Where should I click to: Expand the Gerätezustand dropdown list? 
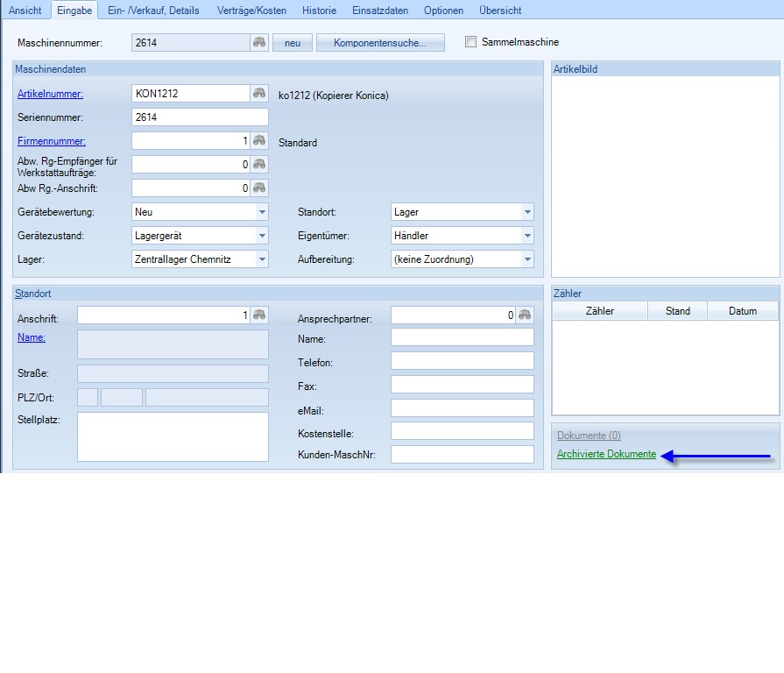[x=262, y=236]
